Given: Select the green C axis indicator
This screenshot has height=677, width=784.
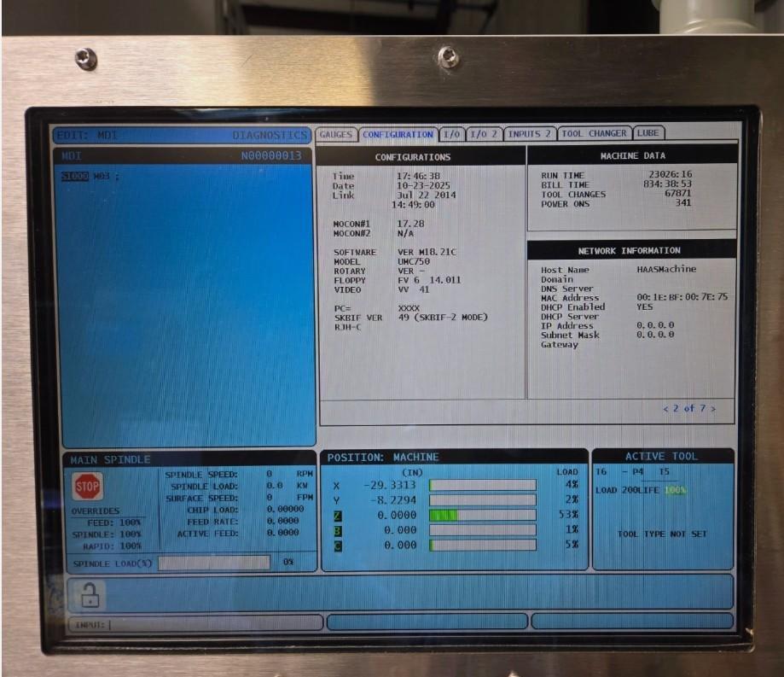Looking at the screenshot, I should [336, 545].
